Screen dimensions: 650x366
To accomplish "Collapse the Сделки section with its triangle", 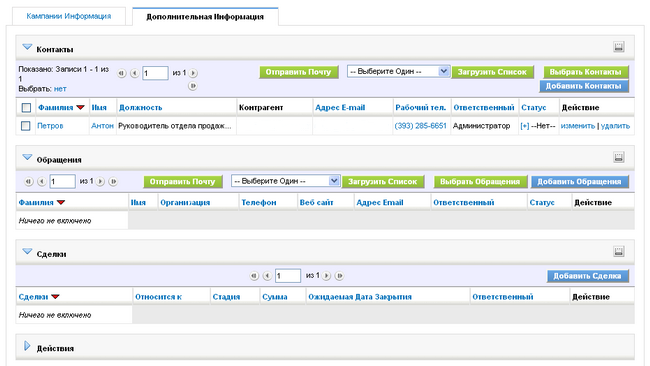I will click(27, 252).
